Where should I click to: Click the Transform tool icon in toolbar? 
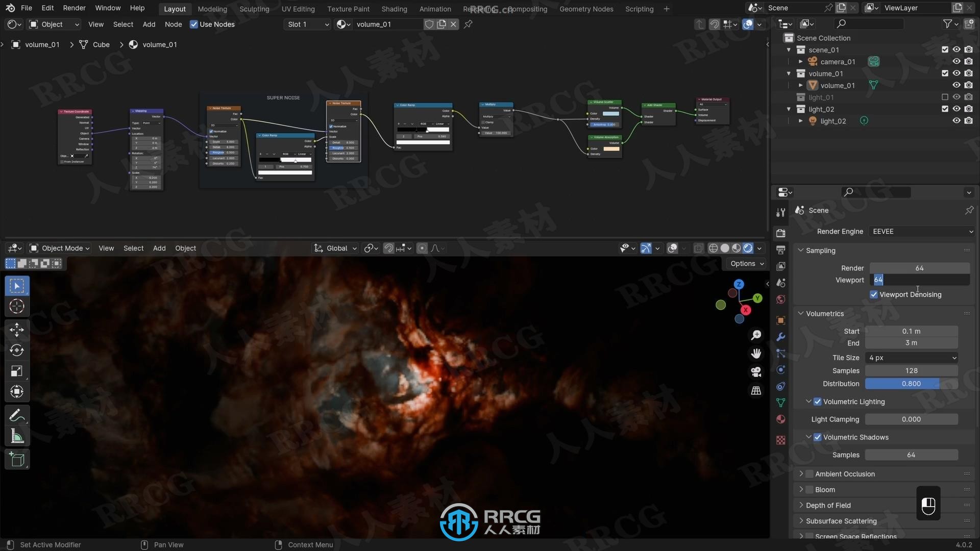click(x=17, y=391)
